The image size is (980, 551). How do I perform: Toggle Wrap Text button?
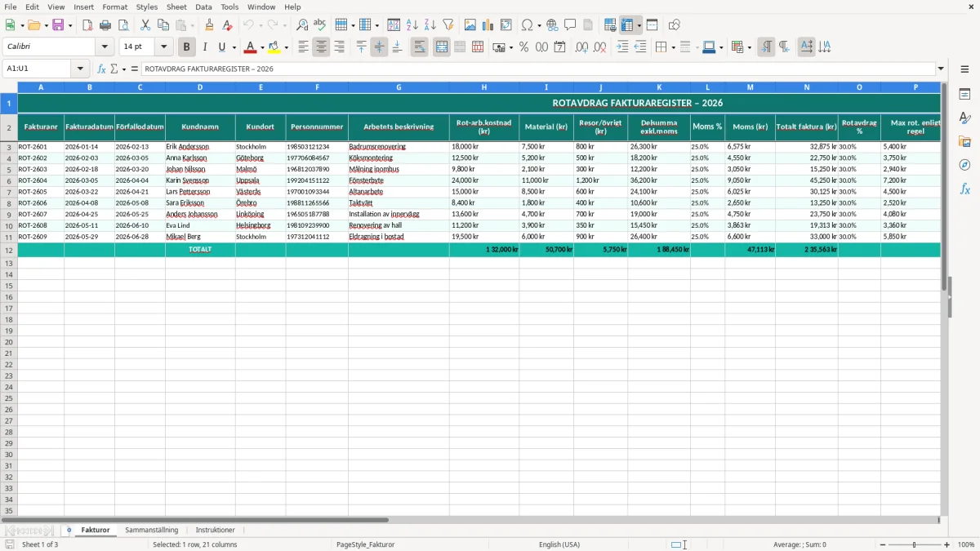419,47
